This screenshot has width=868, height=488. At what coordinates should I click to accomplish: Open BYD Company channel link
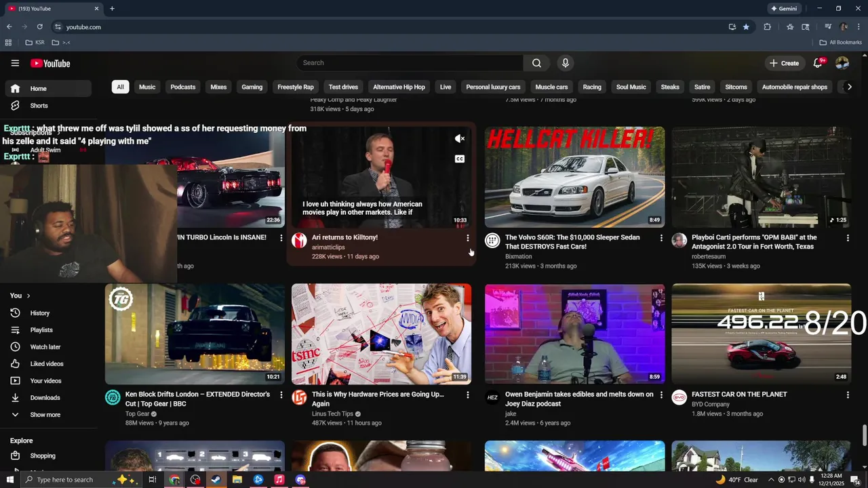(x=711, y=405)
